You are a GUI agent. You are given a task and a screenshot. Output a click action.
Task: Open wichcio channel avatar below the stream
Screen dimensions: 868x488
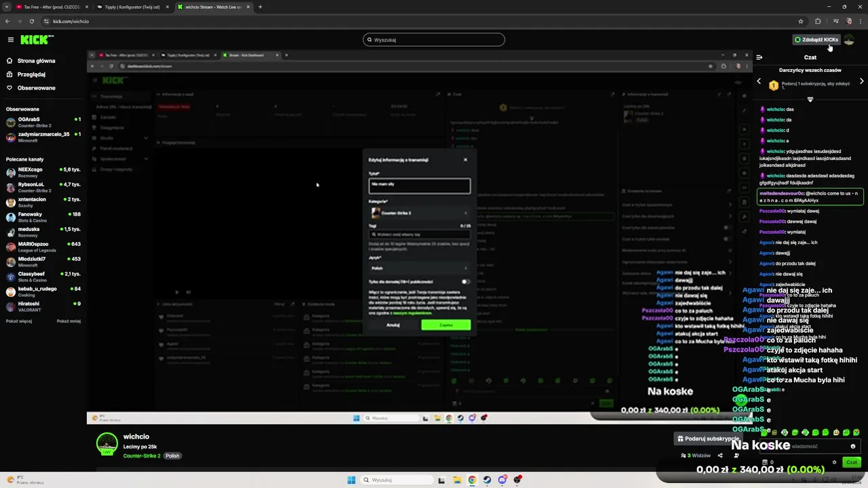click(x=107, y=444)
